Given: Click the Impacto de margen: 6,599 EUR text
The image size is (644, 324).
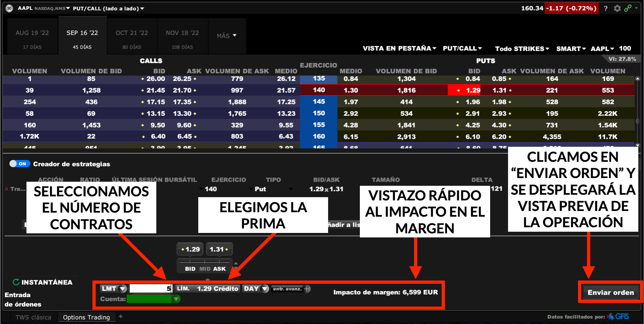Looking at the screenshot, I should click(x=386, y=292).
